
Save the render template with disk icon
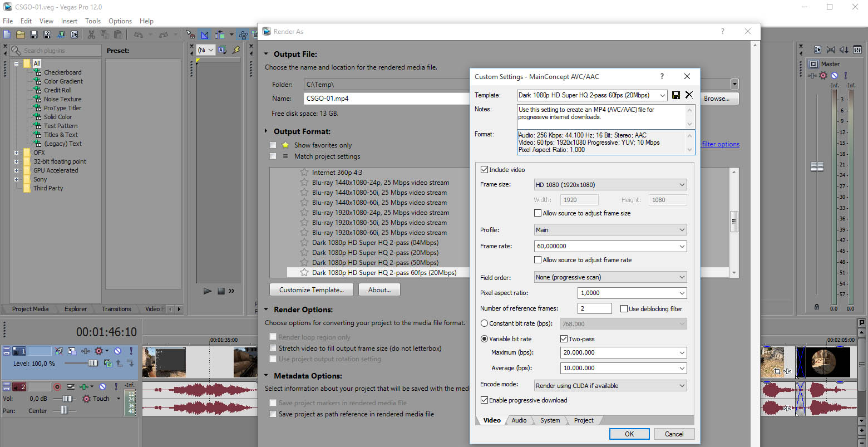[x=676, y=95]
